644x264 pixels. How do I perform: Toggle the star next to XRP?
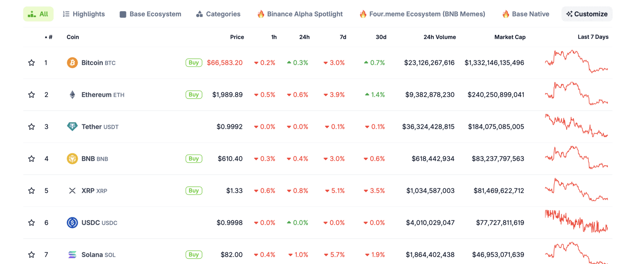(x=31, y=190)
